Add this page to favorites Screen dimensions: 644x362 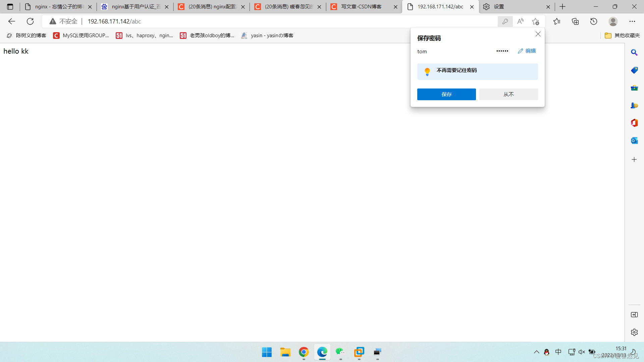coord(536,21)
